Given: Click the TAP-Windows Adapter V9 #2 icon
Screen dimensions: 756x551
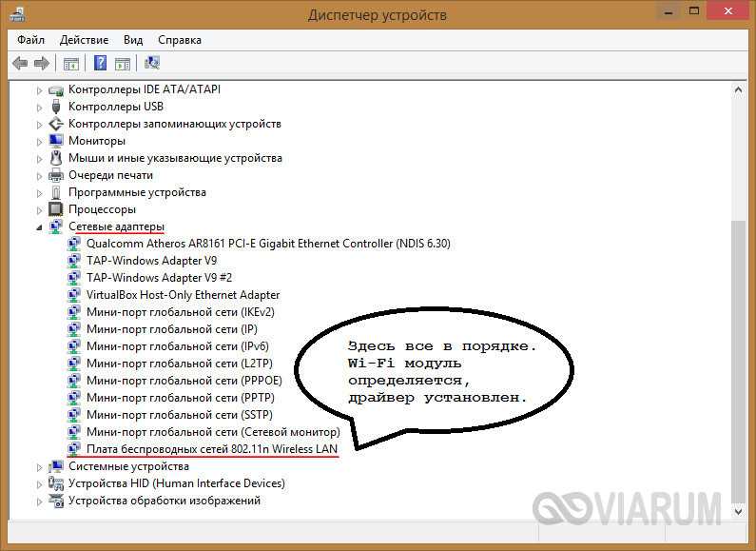Looking at the screenshot, I should [x=74, y=278].
